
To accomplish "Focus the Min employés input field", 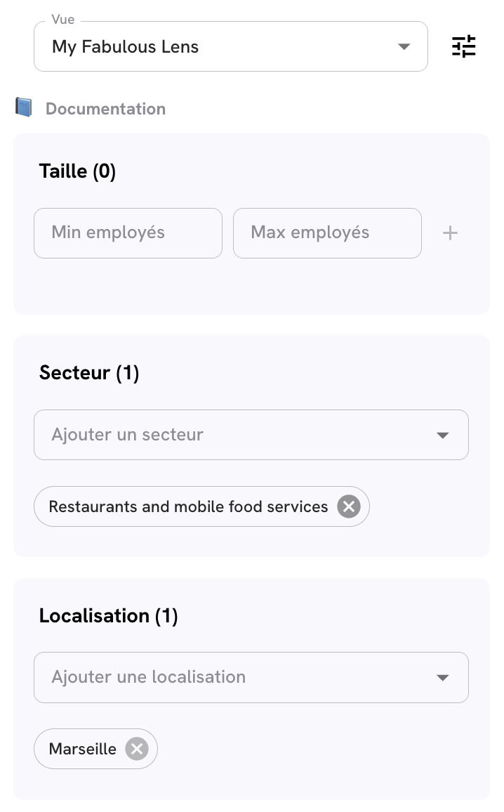I will [128, 233].
